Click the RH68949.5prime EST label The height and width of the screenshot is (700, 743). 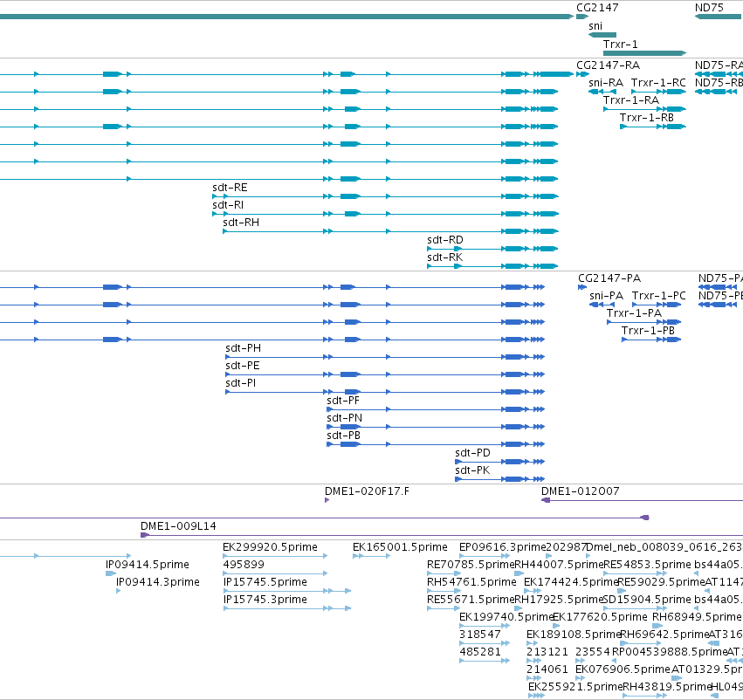click(x=697, y=618)
